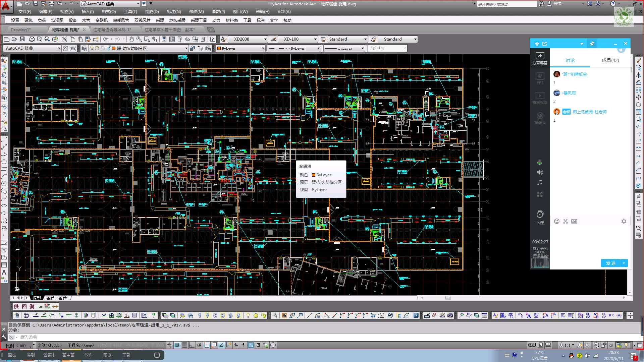Toggle Ortho Mode in status bar

192,345
